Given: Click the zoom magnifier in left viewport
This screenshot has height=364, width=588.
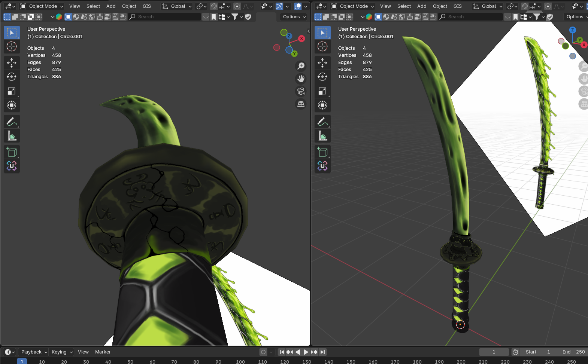Looking at the screenshot, I should coord(301,66).
